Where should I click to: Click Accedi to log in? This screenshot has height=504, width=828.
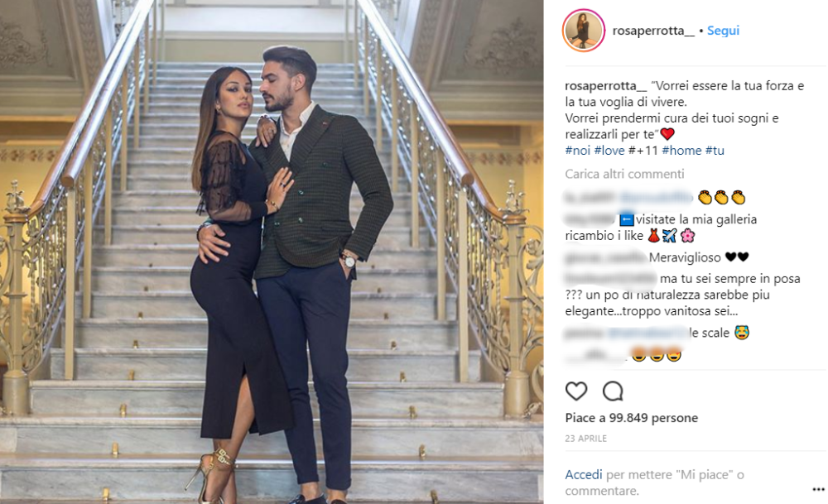pyautogui.click(x=584, y=474)
